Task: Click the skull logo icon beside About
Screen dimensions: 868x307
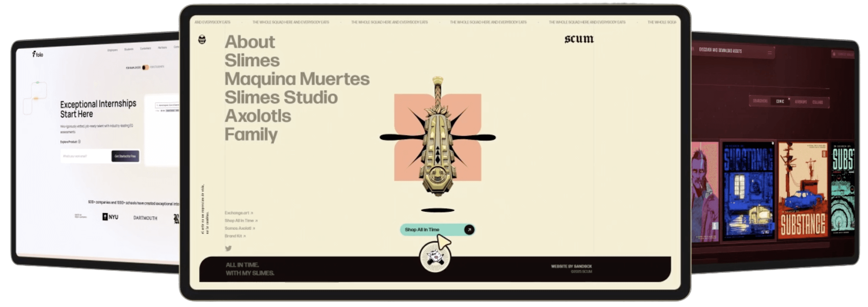Action: point(202,39)
